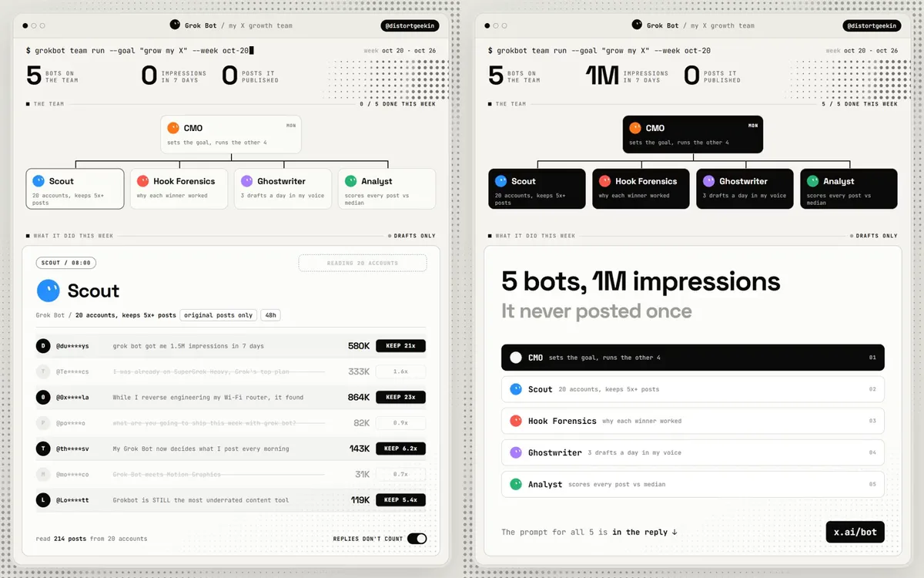924x578 pixels.
Task: Click the 119K impressions value
Action: pyautogui.click(x=360, y=499)
